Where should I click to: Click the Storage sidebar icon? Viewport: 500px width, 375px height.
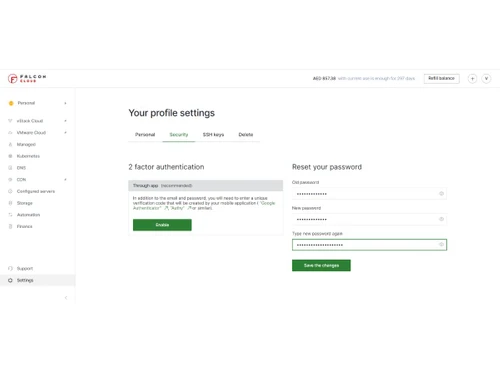click(x=10, y=203)
